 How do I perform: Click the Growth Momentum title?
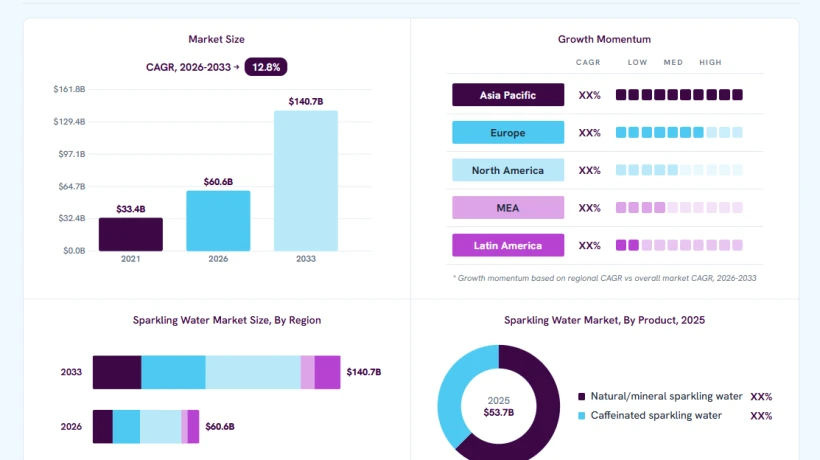[604, 39]
